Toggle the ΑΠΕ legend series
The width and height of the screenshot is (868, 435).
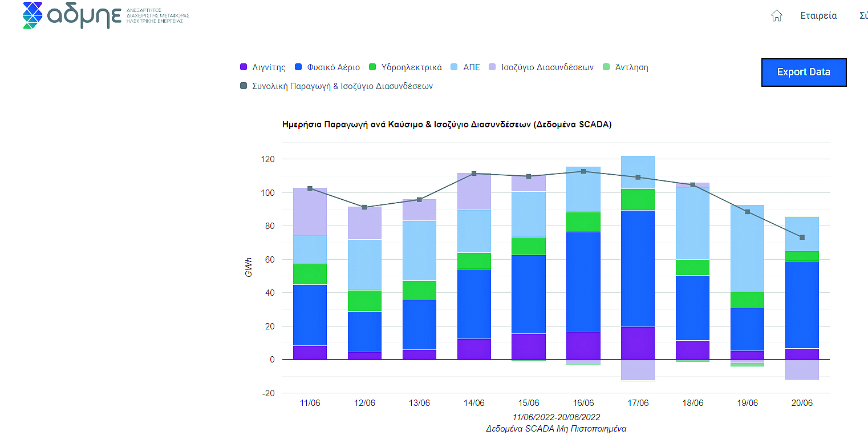point(465,67)
